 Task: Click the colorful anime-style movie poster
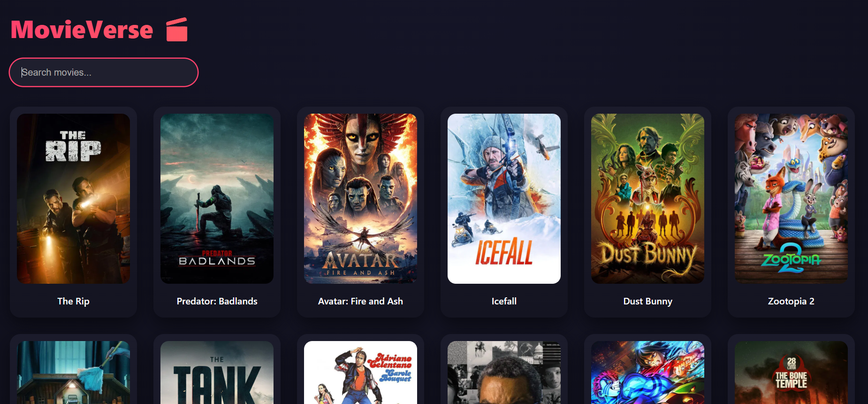pos(647,373)
